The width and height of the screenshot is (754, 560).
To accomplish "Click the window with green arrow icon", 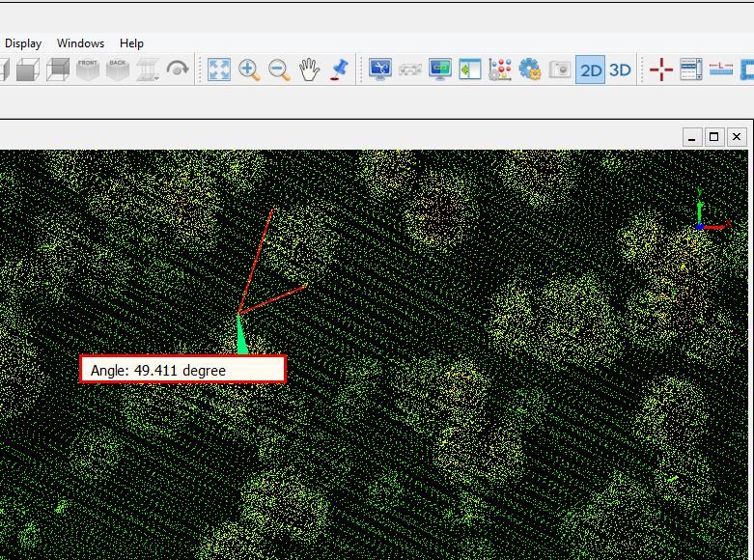I will click(470, 70).
